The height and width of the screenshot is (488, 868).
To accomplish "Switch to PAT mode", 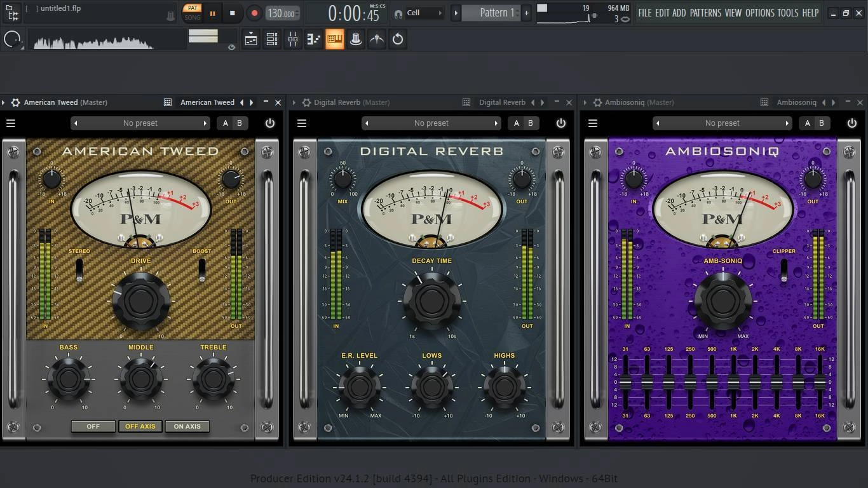I will [x=193, y=8].
